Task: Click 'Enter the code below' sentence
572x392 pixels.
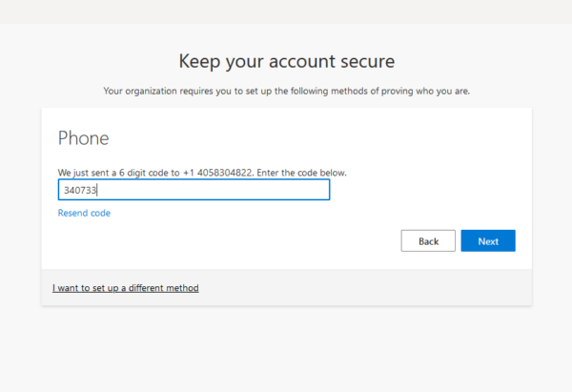Action: coord(313,173)
